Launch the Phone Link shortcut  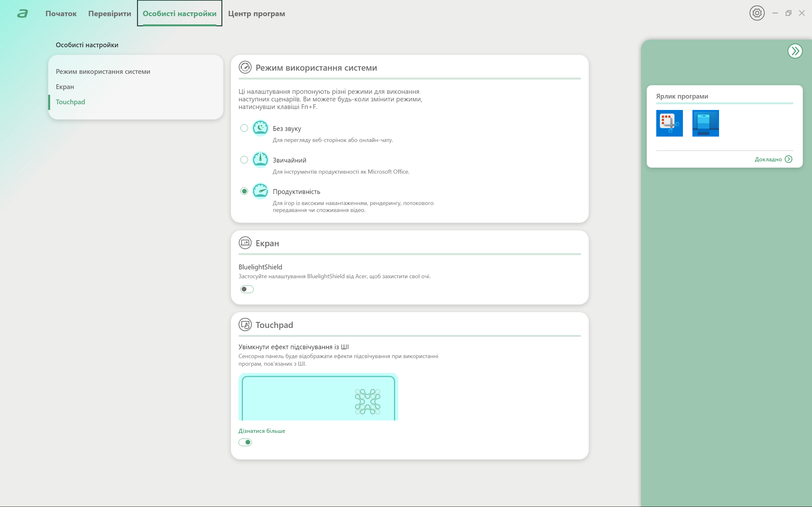click(705, 123)
